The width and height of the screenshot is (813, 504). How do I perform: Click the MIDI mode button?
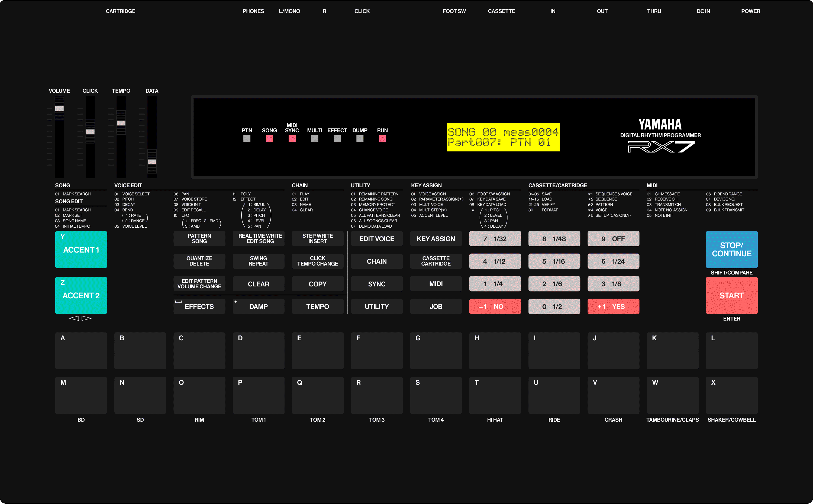click(x=436, y=284)
